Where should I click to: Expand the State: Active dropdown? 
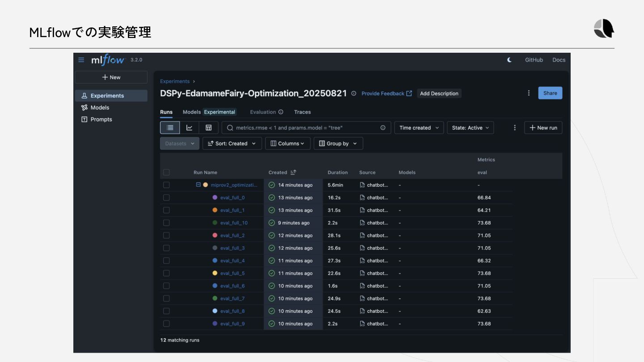coord(470,128)
